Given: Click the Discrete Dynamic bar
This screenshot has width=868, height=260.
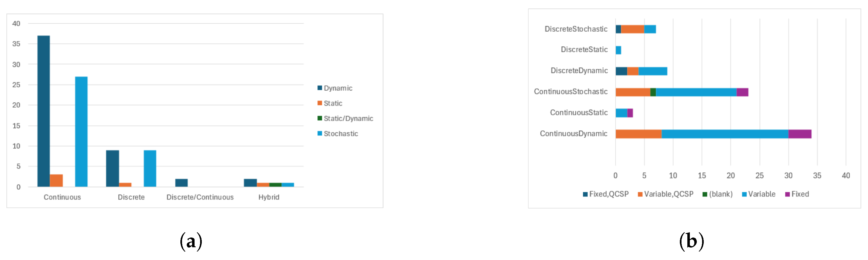Looking at the screenshot, I should 112,168.
